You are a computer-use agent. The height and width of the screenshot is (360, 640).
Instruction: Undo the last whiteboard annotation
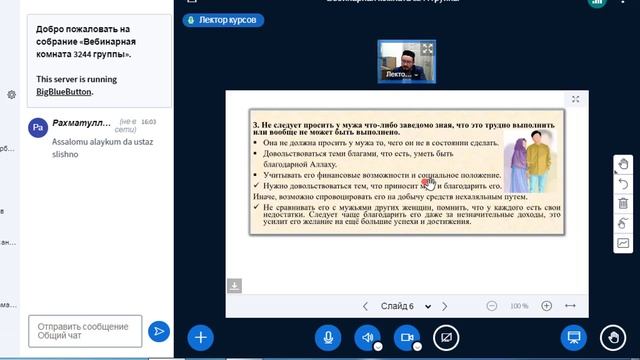[623, 184]
